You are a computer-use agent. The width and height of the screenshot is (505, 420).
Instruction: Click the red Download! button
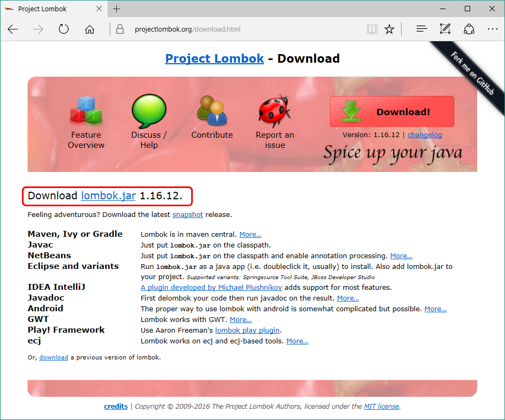392,111
